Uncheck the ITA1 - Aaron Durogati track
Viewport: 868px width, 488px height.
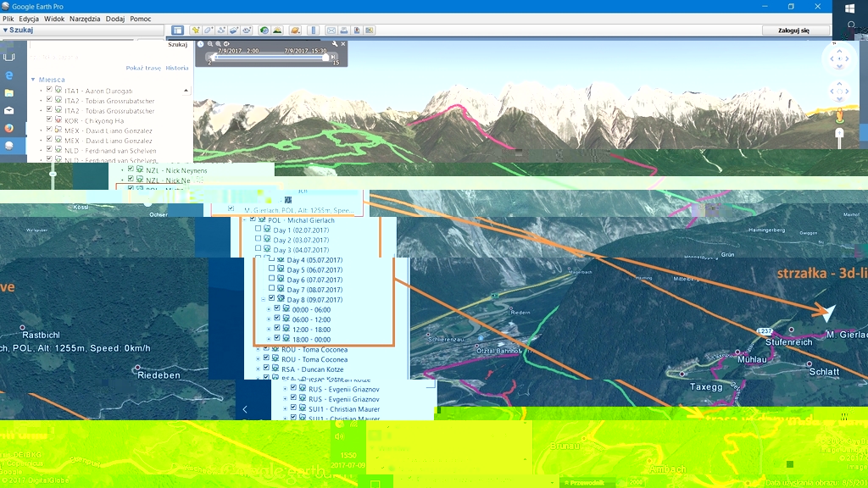click(48, 90)
